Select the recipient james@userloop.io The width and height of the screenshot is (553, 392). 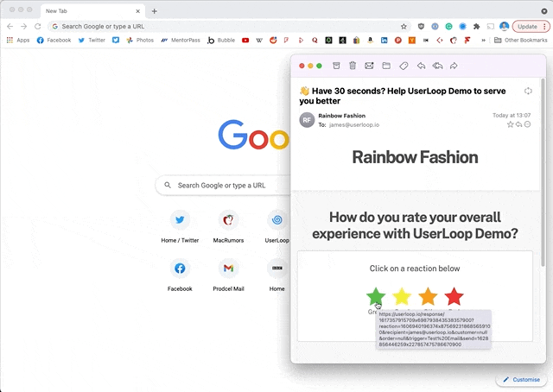click(354, 125)
